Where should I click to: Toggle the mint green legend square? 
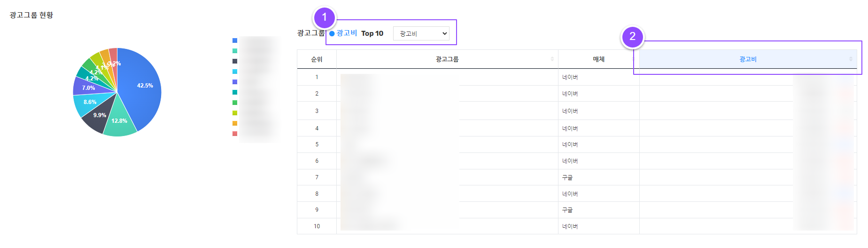coord(235,51)
